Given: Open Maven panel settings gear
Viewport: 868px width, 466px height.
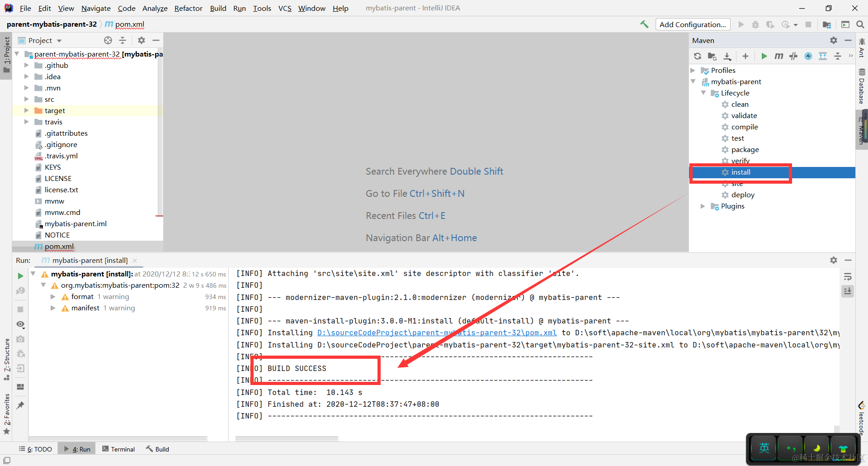Looking at the screenshot, I should (834, 40).
